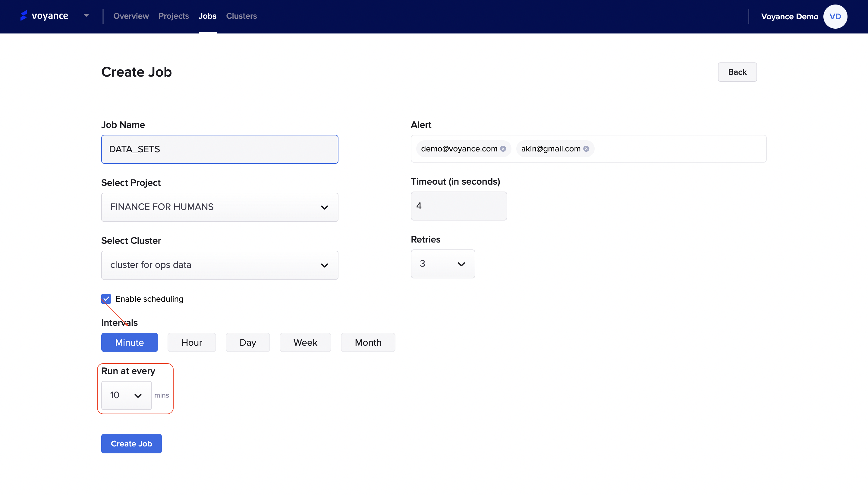Image resolution: width=868 pixels, height=495 pixels.
Task: Go to the Overview tab
Action: 131,16
